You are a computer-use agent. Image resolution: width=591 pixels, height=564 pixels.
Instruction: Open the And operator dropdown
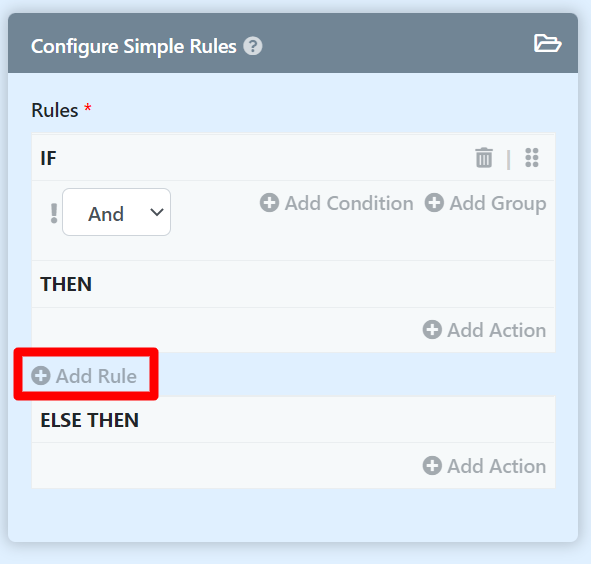coord(116,212)
